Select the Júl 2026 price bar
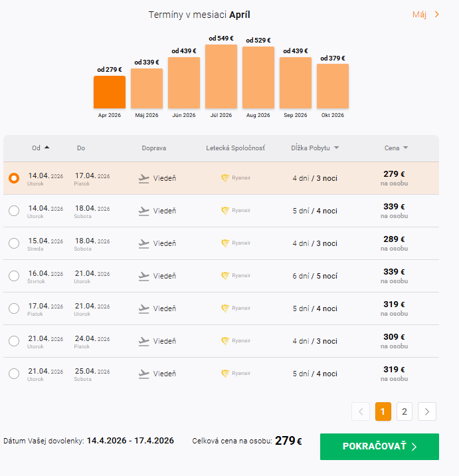Viewport: 459px width, 476px height. click(x=221, y=76)
